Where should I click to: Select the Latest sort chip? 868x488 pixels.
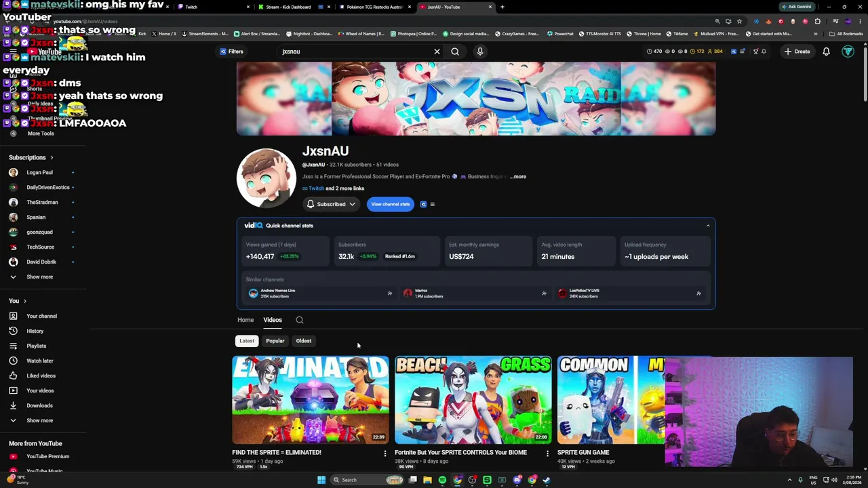click(x=247, y=341)
